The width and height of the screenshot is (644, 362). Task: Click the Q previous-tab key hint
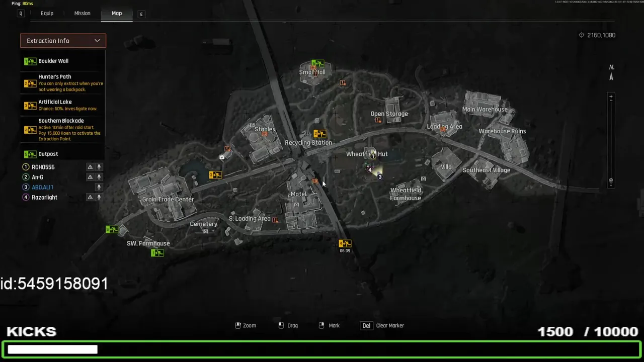point(21,14)
